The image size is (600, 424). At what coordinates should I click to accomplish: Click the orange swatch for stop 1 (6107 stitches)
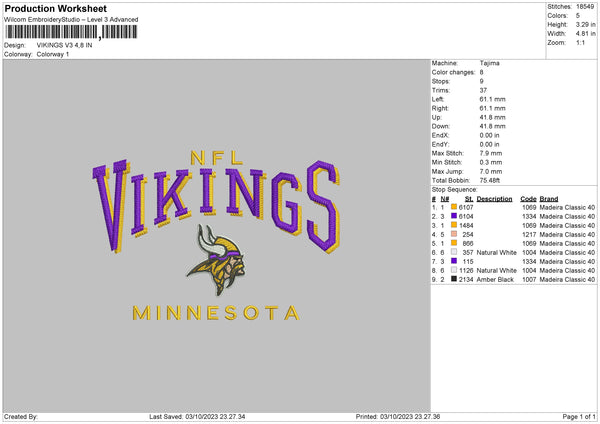(x=454, y=207)
